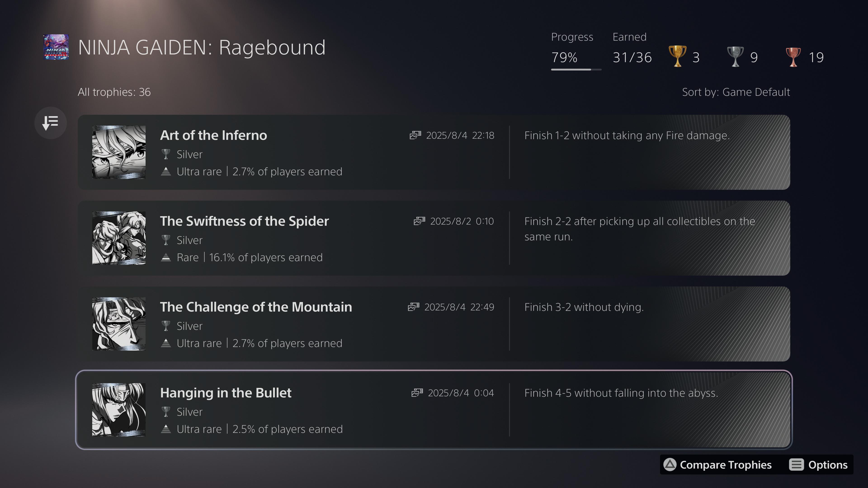Click the gold trophy icon
This screenshot has width=868, height=488.
pos(677,56)
